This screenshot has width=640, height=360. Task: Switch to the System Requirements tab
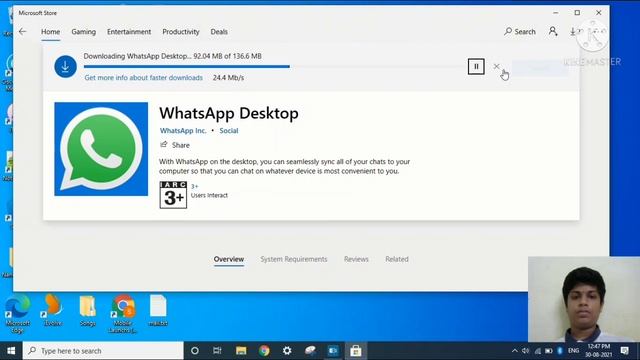pyautogui.click(x=294, y=259)
